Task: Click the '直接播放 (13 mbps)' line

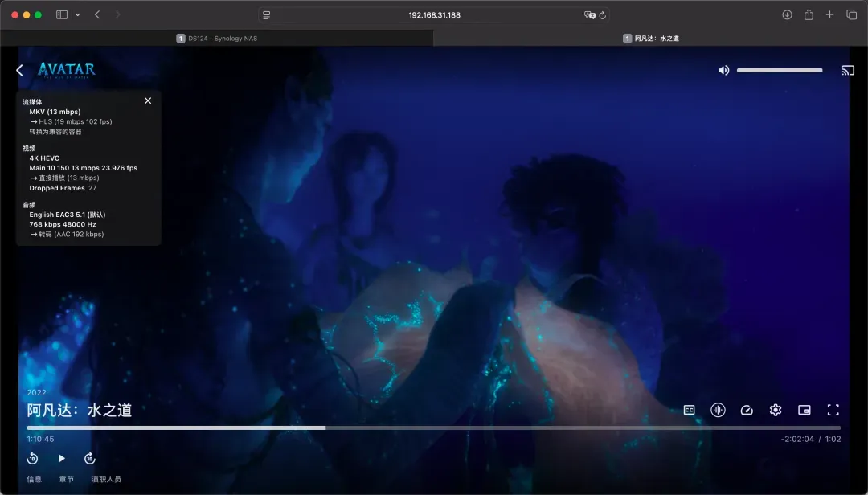Action: pyautogui.click(x=65, y=178)
